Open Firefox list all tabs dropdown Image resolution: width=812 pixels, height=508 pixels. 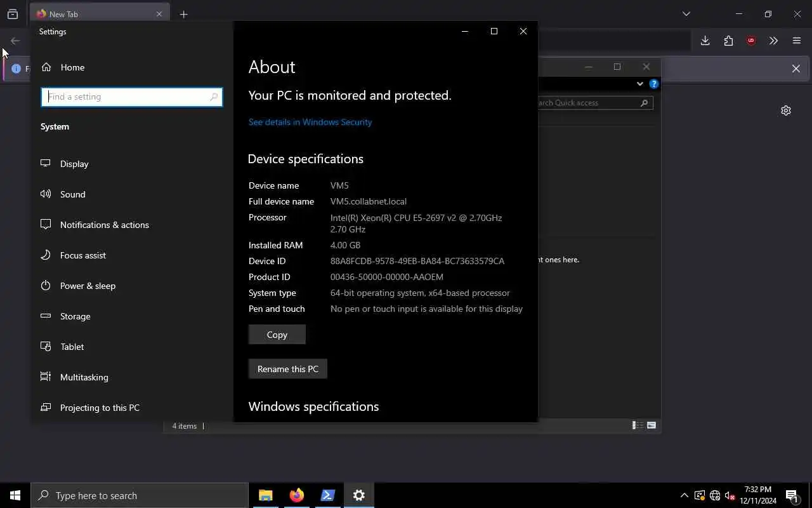click(x=686, y=14)
